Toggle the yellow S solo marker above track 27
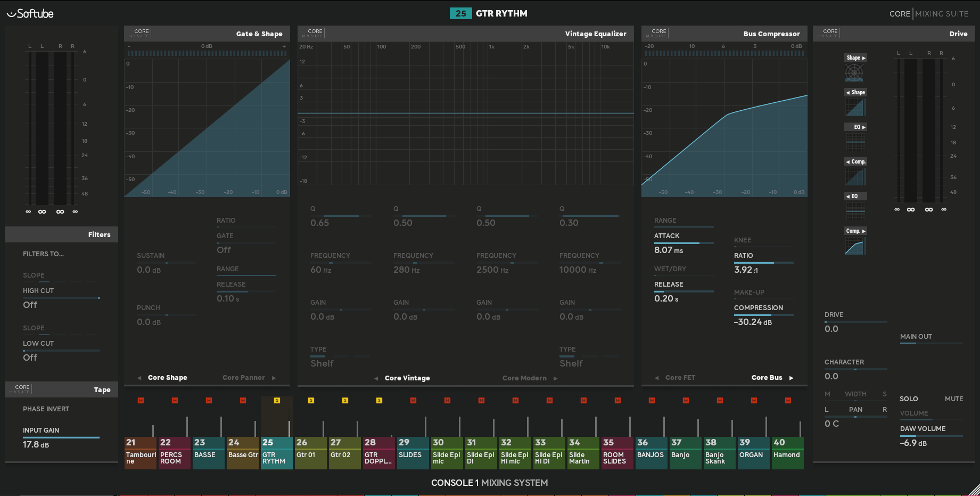The height and width of the screenshot is (496, 980). click(345, 400)
